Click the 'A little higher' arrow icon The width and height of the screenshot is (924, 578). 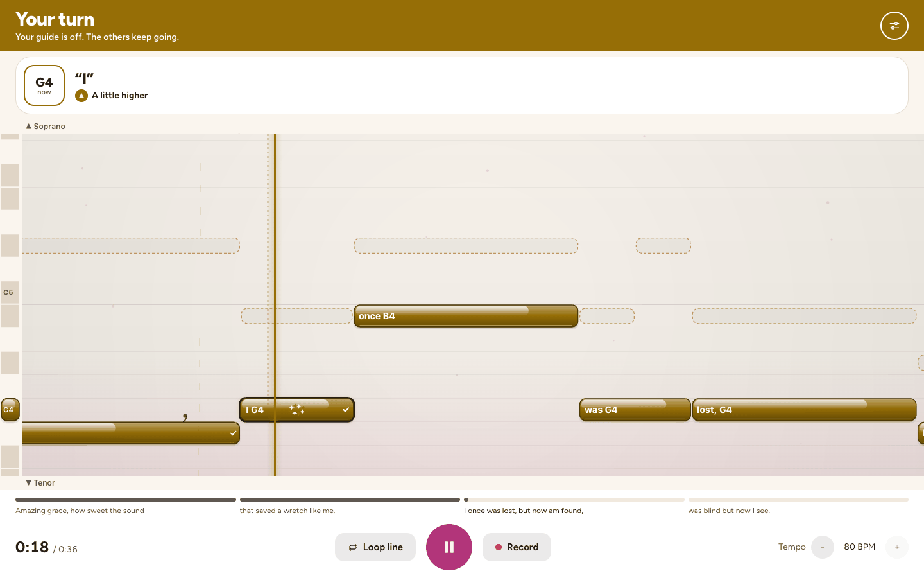point(81,96)
